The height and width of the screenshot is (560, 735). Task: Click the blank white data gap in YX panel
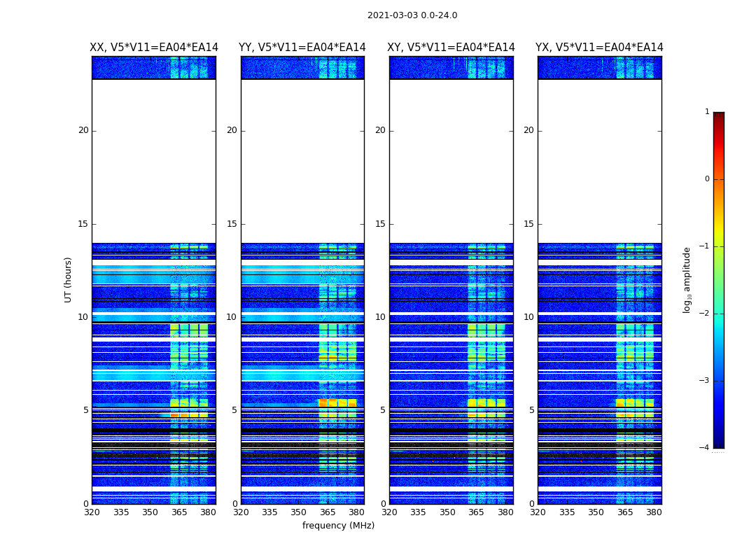(599, 161)
